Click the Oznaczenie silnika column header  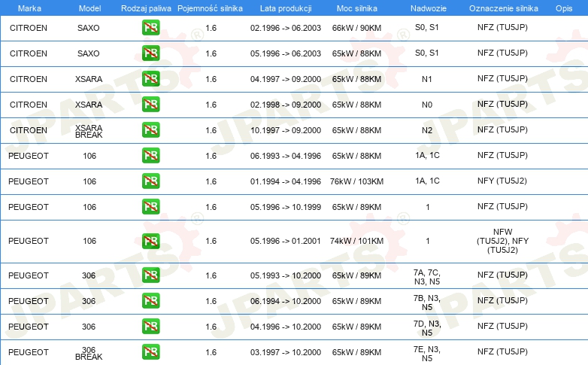[503, 8]
